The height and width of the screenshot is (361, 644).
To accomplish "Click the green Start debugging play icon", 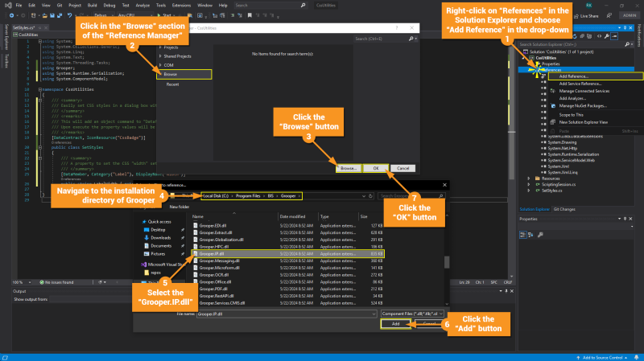I will pyautogui.click(x=159, y=15).
